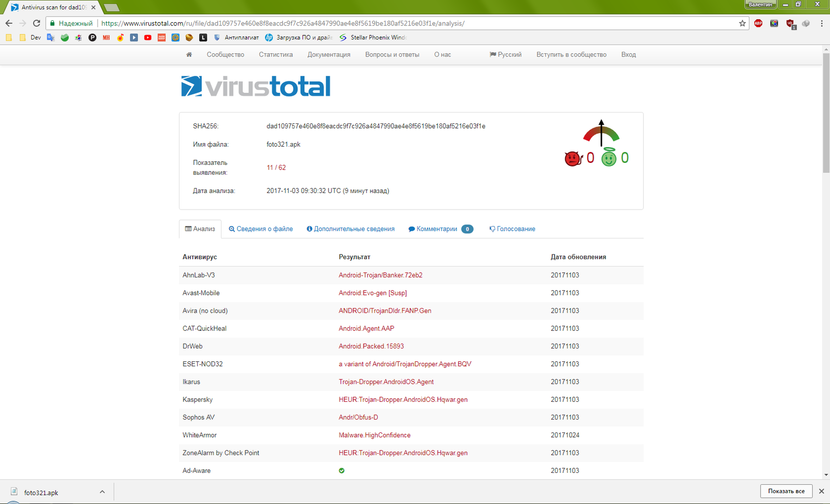
Task: Click the Вход login link
Action: coord(628,54)
